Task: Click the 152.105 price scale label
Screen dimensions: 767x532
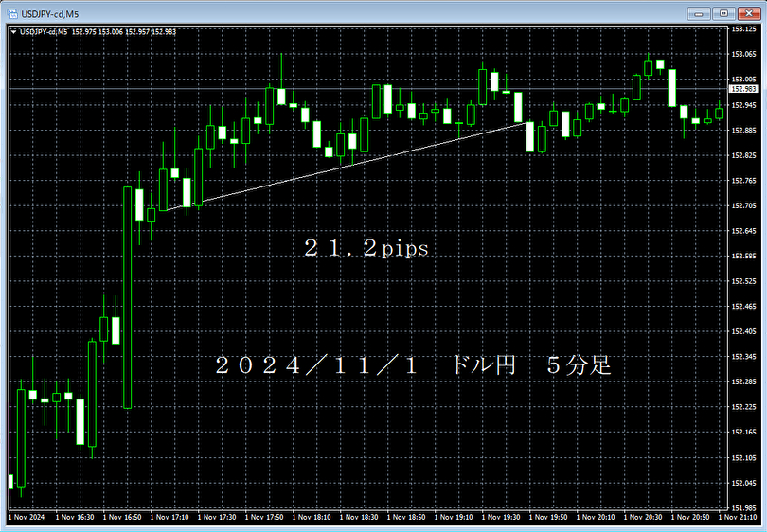Action: point(743,458)
